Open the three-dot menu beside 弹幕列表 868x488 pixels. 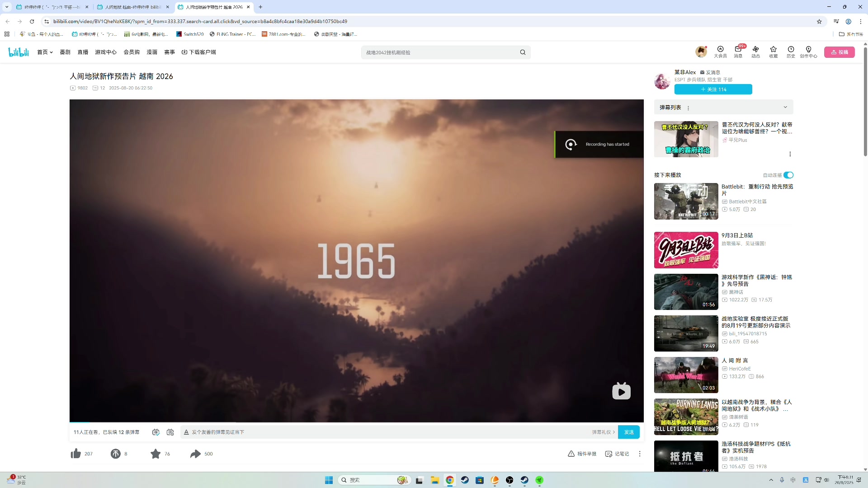pos(688,108)
